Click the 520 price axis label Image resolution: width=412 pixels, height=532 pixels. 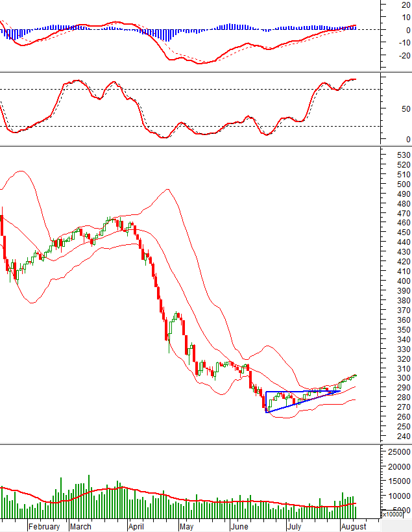[403, 165]
